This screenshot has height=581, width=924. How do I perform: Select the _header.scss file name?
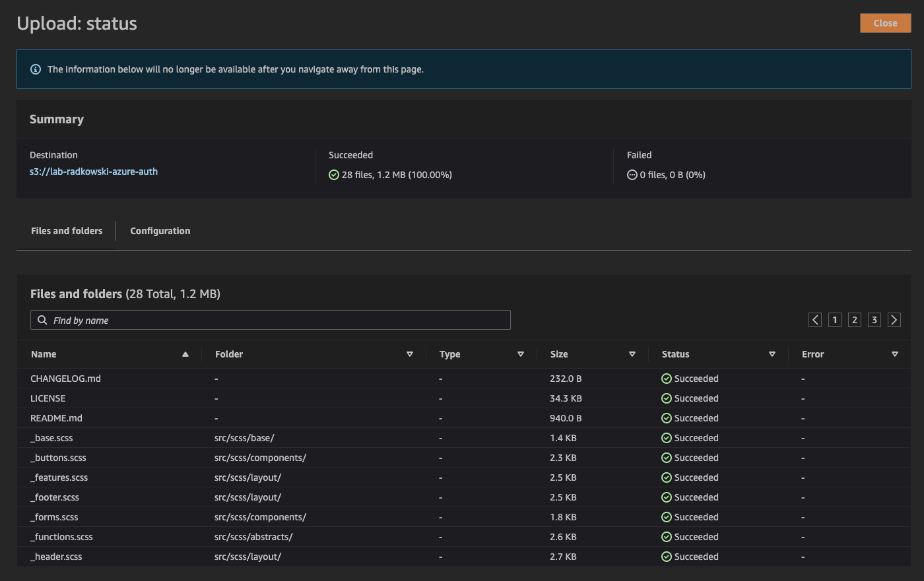point(56,557)
